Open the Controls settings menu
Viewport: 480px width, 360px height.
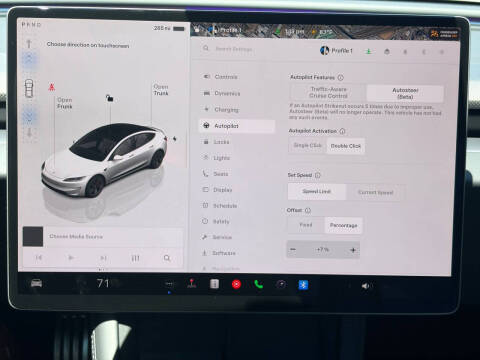pos(226,77)
